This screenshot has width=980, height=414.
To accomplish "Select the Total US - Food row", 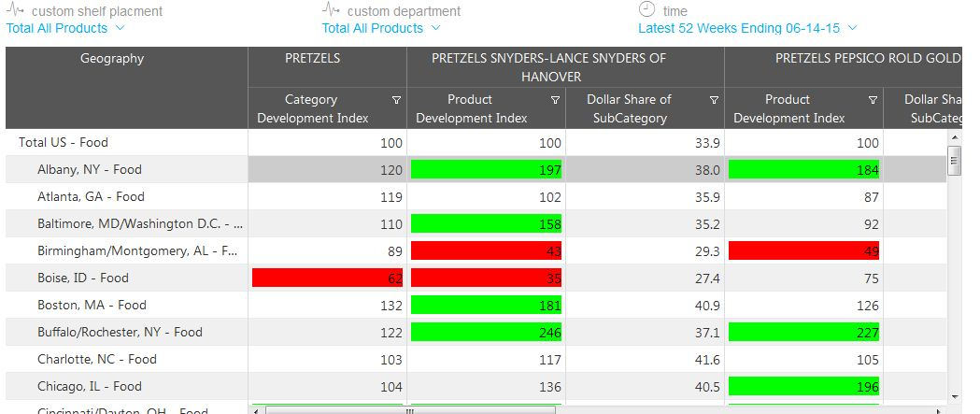I will (64, 143).
